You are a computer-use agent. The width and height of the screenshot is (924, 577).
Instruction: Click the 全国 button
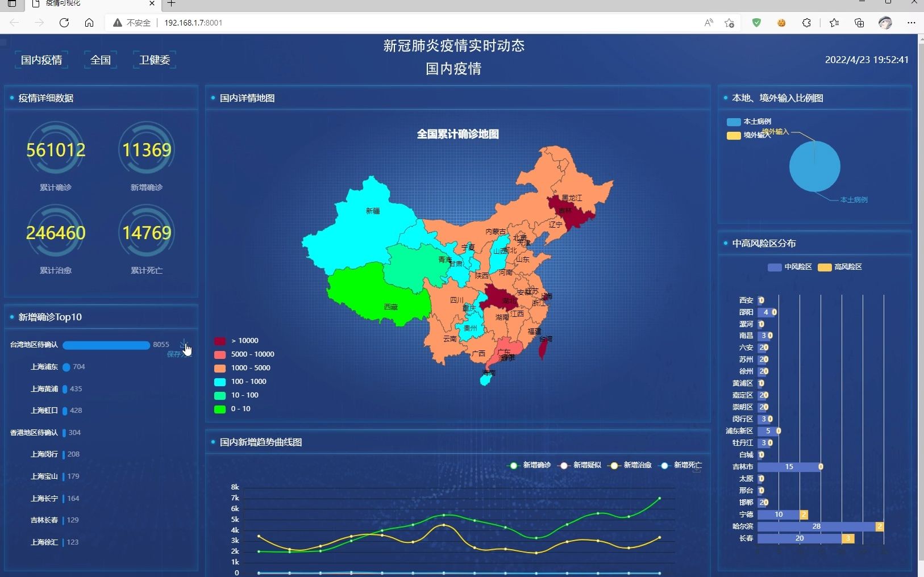click(100, 59)
